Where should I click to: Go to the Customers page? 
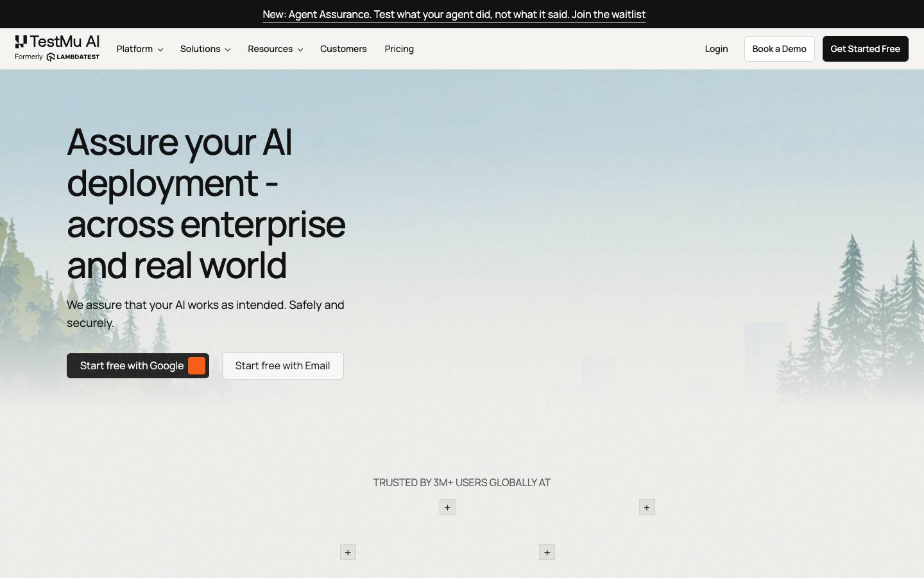343,49
